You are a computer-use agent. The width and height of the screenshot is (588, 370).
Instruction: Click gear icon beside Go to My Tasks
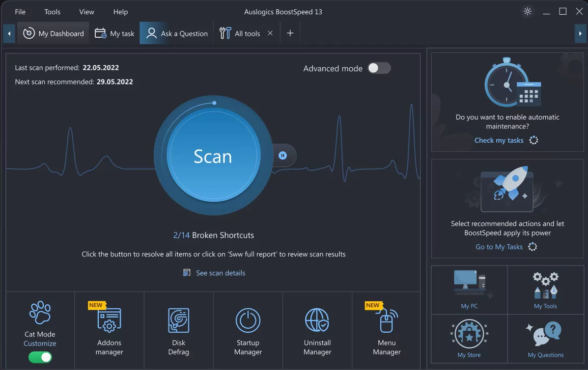click(533, 247)
